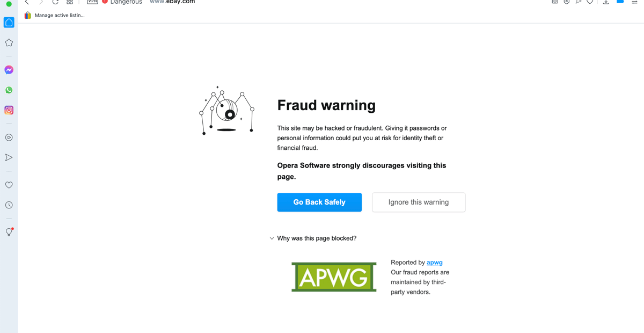The width and height of the screenshot is (644, 333).
Task: Open browsing History from the sidebar
Action: (9, 205)
